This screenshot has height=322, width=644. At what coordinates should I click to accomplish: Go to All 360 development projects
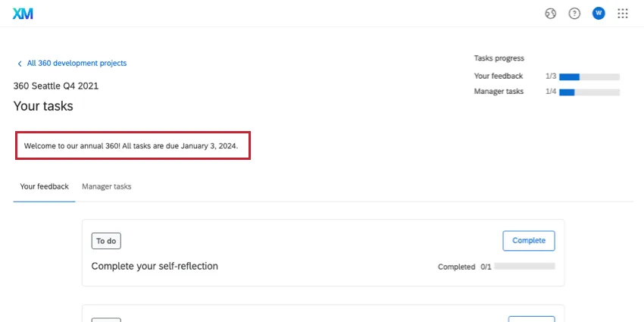pos(77,64)
